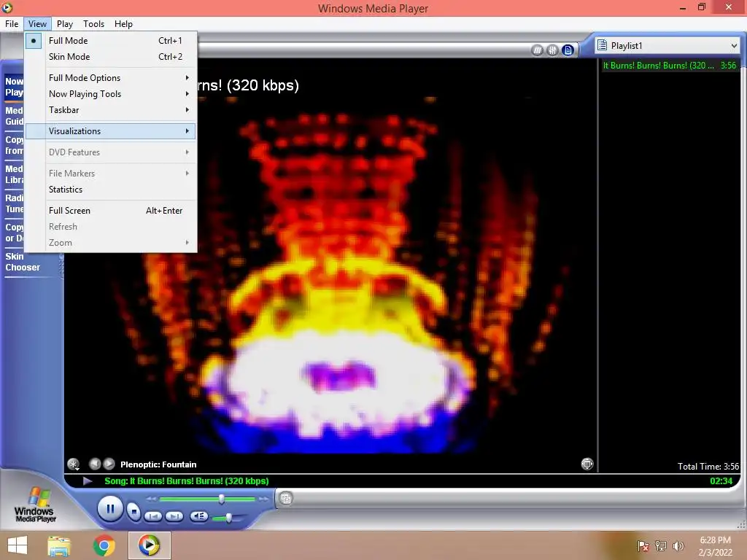Select Full Mode radio option
The image size is (747, 560).
pyautogui.click(x=111, y=41)
